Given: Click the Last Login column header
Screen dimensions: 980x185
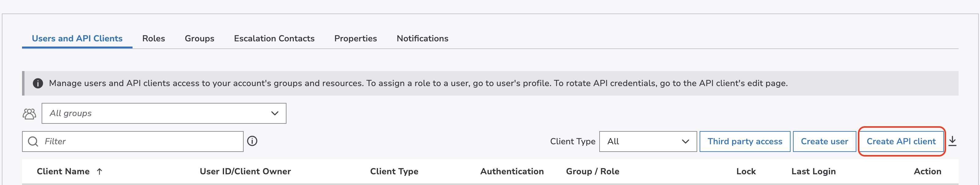Looking at the screenshot, I should click(814, 172).
